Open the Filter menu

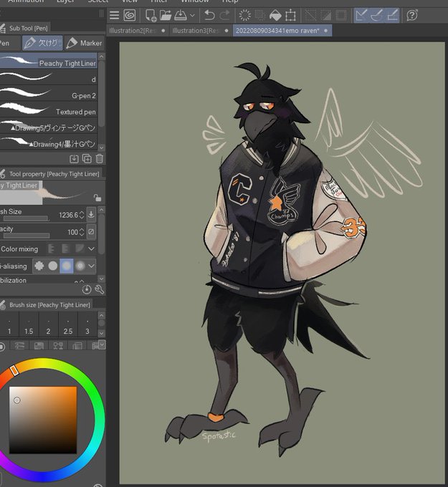coord(159,1)
